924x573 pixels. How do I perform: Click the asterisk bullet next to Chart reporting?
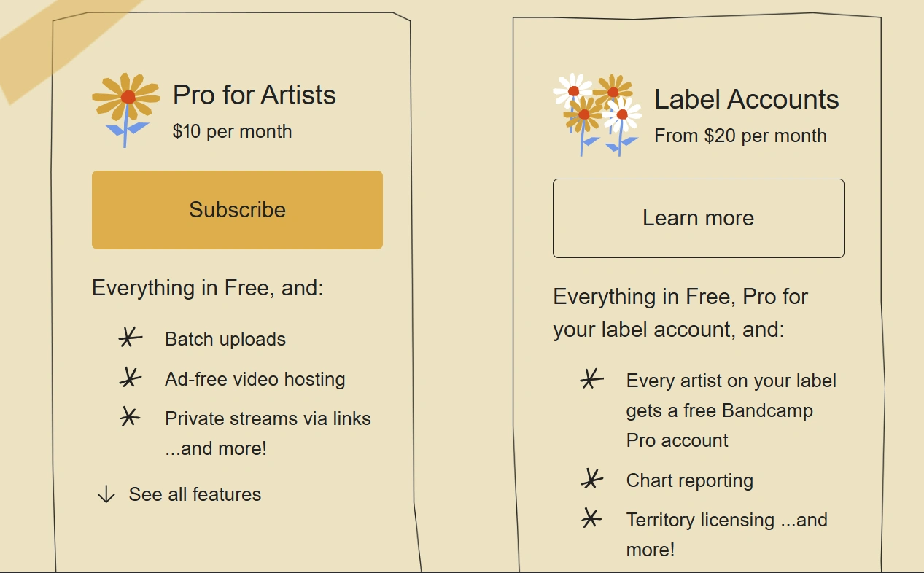[x=591, y=479]
